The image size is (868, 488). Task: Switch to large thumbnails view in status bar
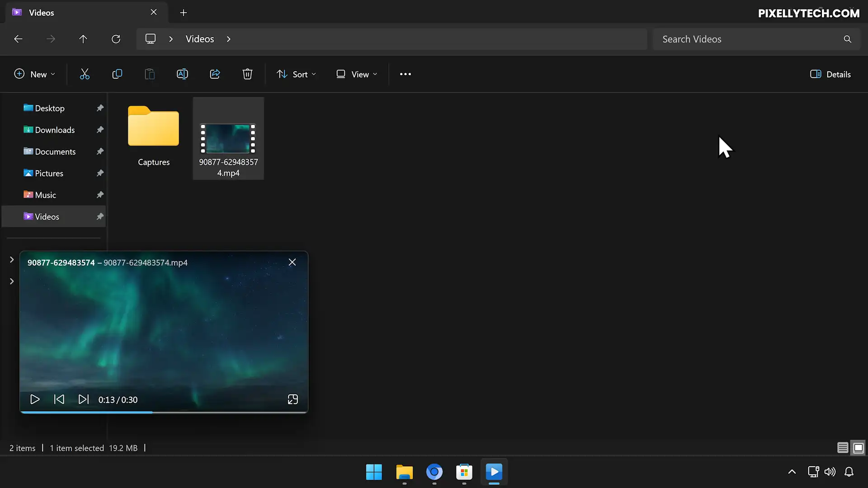coord(859,448)
